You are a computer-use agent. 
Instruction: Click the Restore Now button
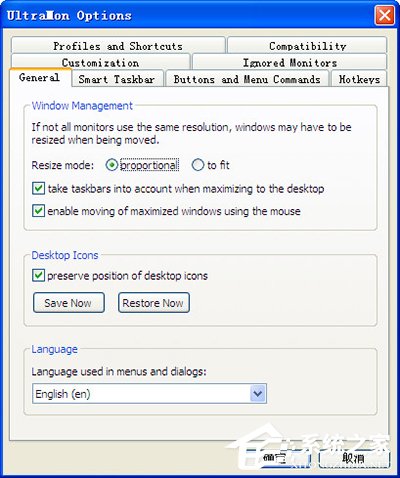point(154,303)
